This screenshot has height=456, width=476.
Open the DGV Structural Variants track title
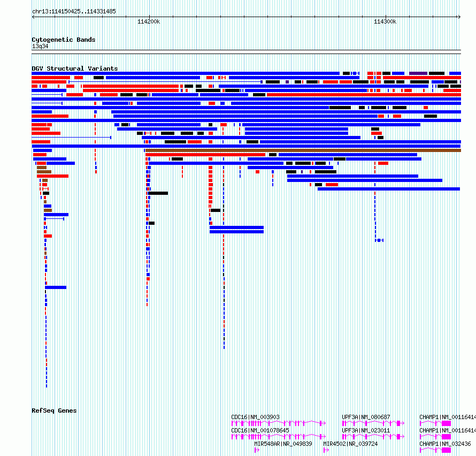[75, 69]
